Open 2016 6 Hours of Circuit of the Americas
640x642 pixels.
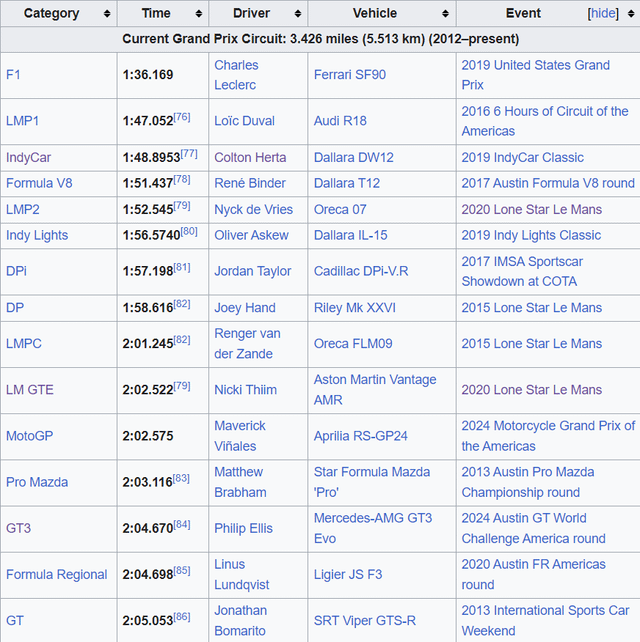(x=545, y=121)
